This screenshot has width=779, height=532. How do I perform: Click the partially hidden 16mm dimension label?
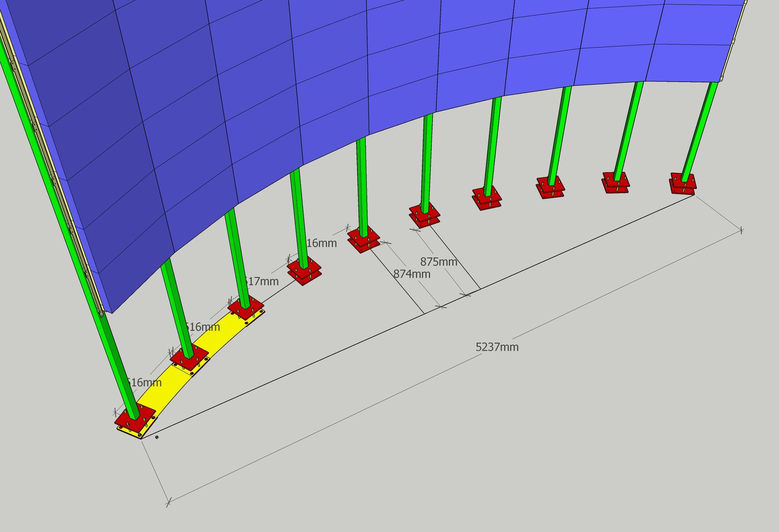click(322, 243)
